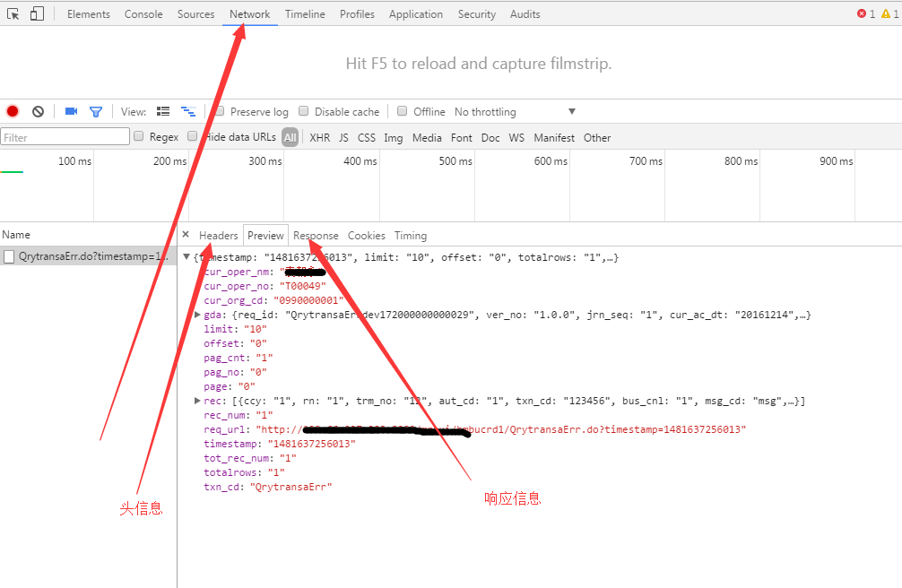Switch to the Timing tab of the request

pos(411,236)
